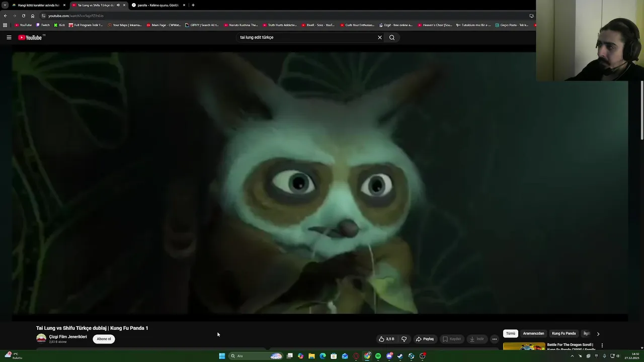Open the Twitch bookmark
Viewport: 644px width, 362px height.
(43, 25)
